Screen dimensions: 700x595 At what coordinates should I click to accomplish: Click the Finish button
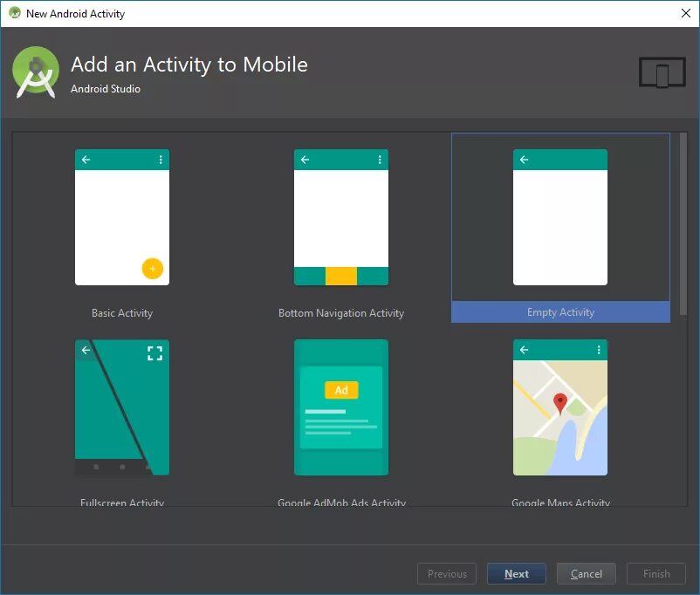[x=656, y=573]
